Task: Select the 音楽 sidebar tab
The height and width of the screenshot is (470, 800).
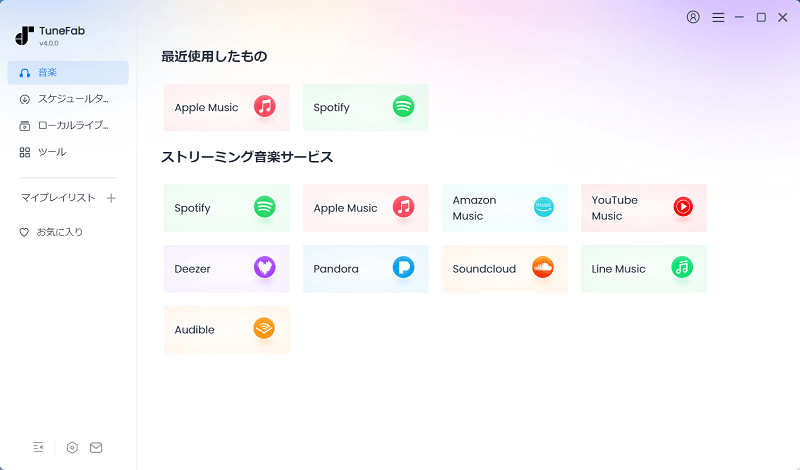Action: (x=68, y=72)
